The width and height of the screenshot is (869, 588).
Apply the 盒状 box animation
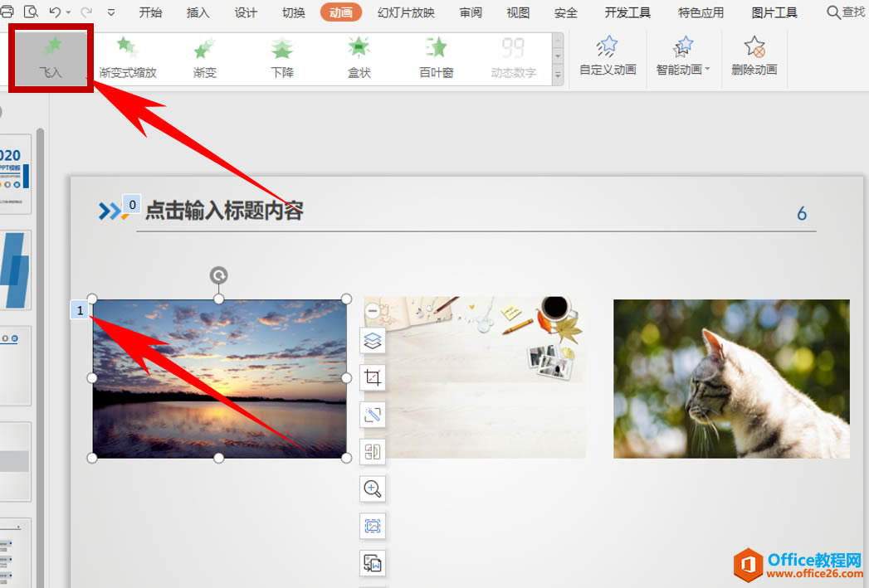(x=359, y=58)
